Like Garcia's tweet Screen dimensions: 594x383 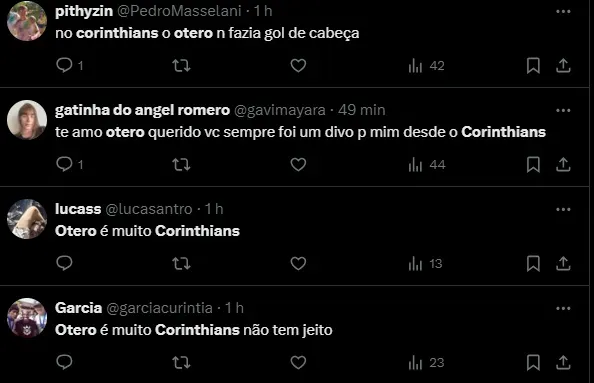pos(298,362)
